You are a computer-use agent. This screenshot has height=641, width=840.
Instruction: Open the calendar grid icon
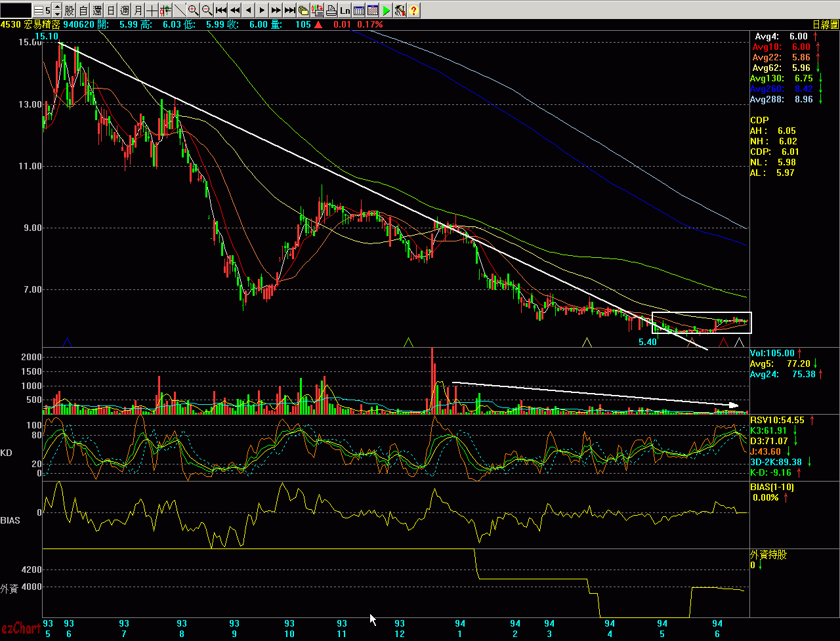373,10
